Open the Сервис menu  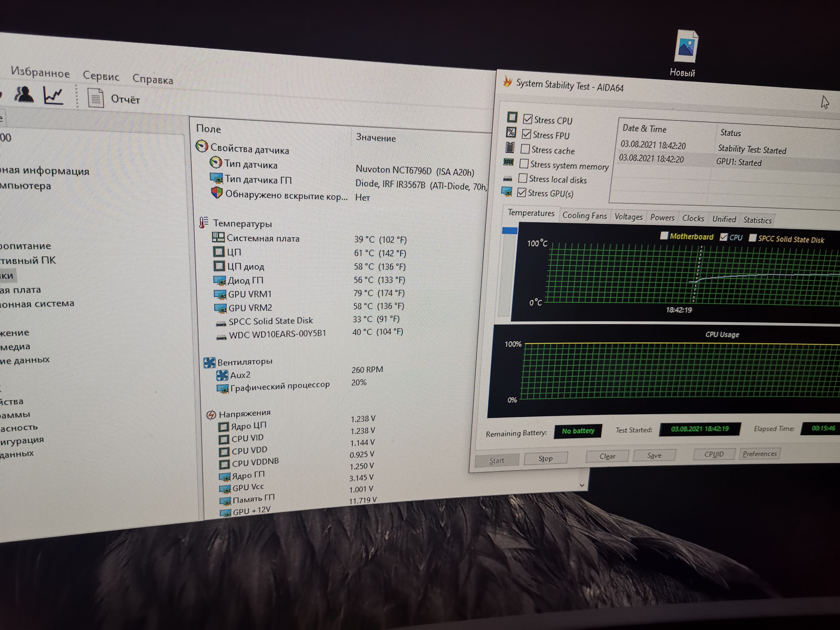pyautogui.click(x=101, y=76)
